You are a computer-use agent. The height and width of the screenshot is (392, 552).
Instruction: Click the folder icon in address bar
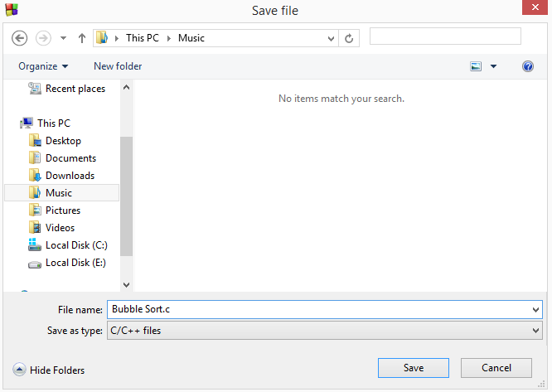click(102, 37)
